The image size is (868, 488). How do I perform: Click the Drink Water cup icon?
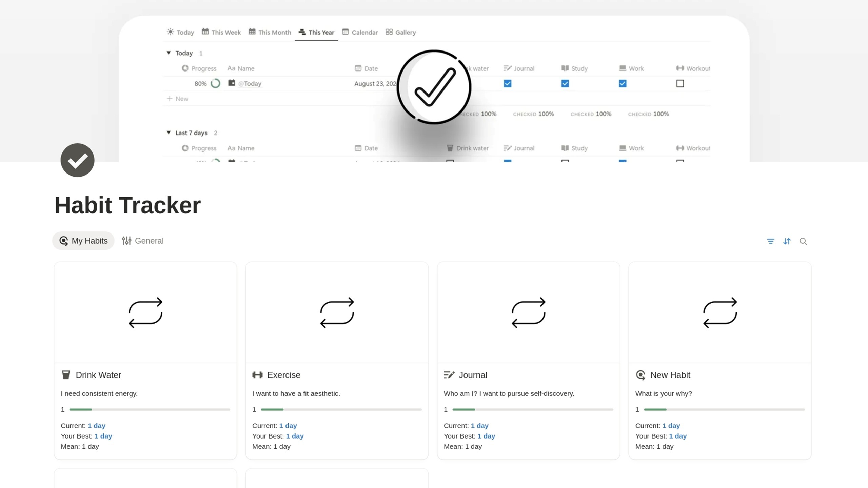coord(66,375)
